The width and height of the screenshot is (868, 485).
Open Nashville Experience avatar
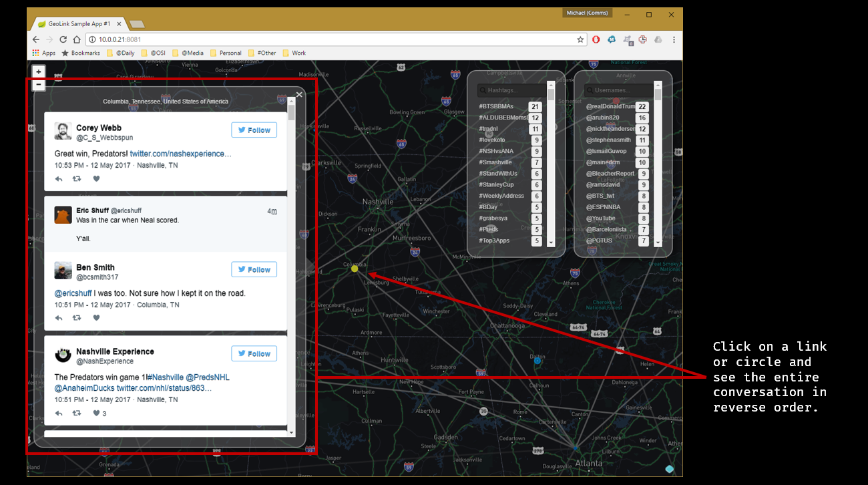coord(63,355)
